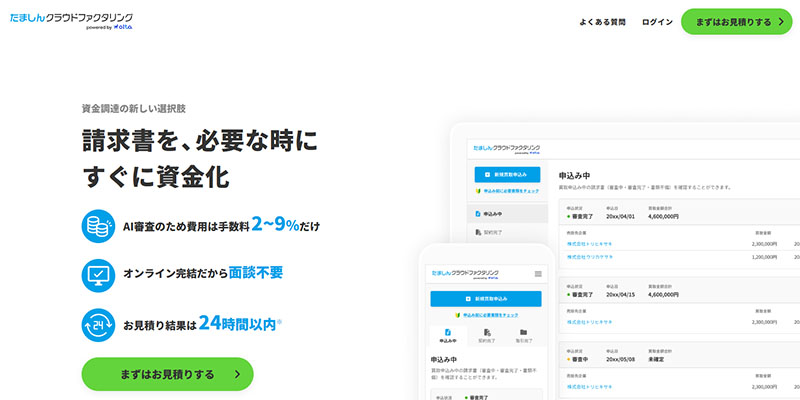Select the date 20xx/04/01 in mockup

point(620,216)
